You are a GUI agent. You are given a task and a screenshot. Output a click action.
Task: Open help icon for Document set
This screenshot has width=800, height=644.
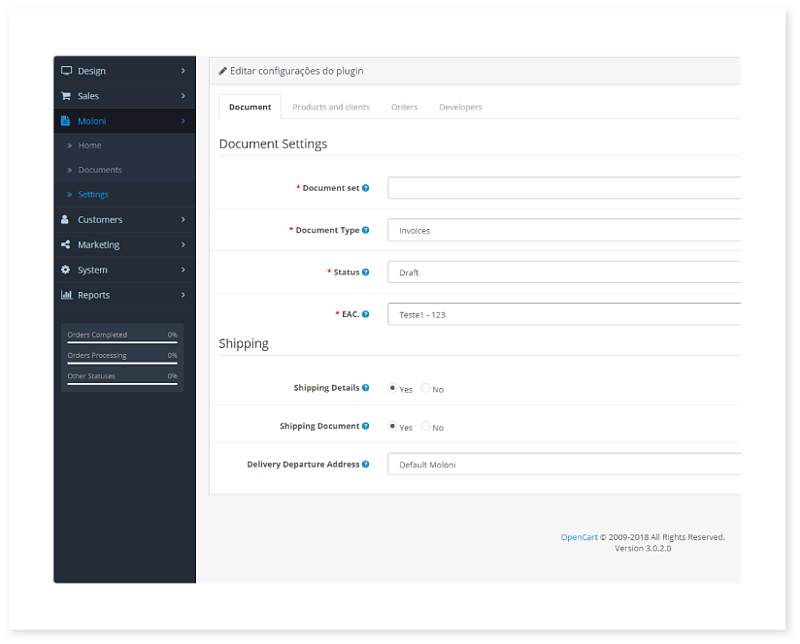365,188
